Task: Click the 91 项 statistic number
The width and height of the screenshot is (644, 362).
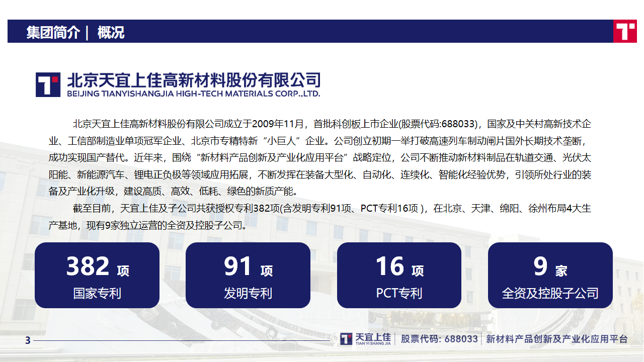Action: click(x=248, y=266)
